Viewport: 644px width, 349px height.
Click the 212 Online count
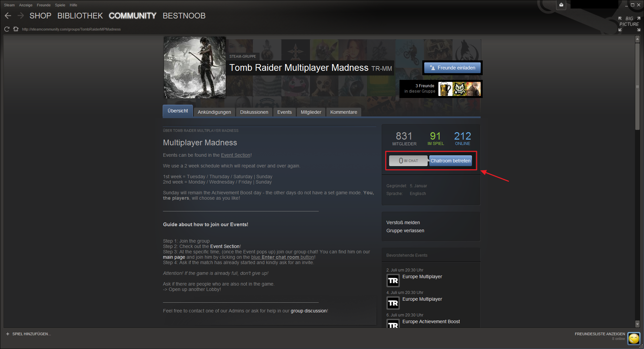coord(463,139)
